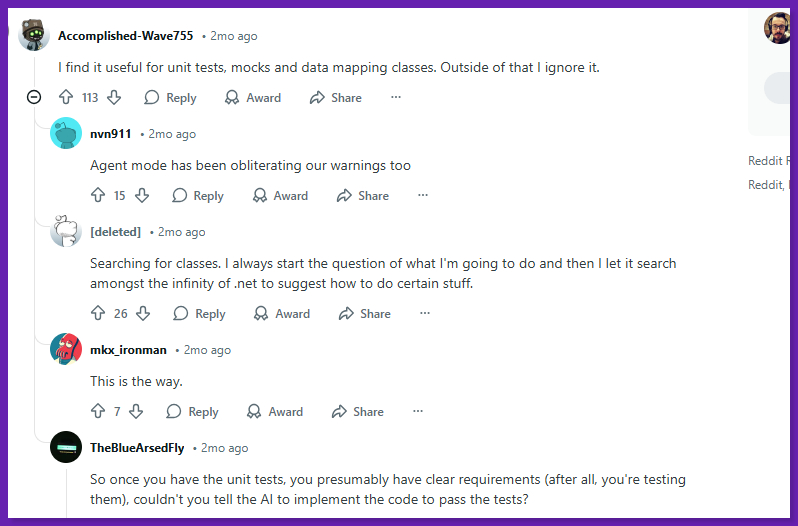Downvote mkx_ironman's comment
This screenshot has width=798, height=526.
[x=136, y=412]
